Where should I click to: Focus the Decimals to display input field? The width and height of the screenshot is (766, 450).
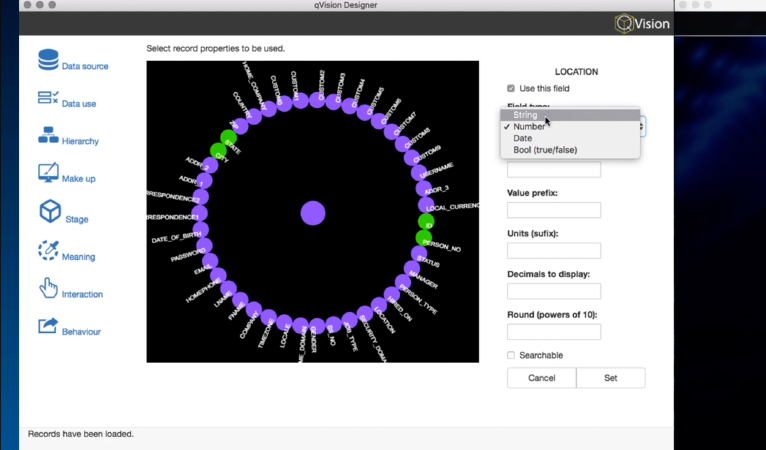554,291
